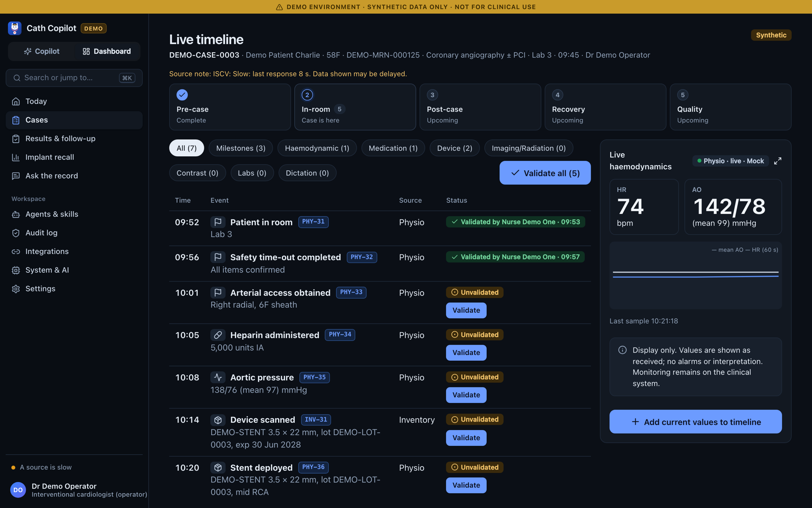Open the Pre-case stage card
The width and height of the screenshot is (812, 508).
[x=230, y=107]
